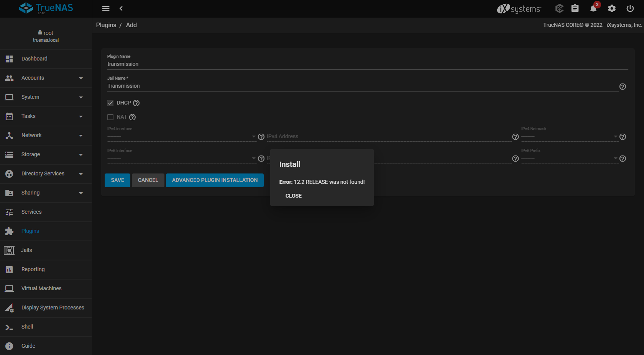
Task: Click the Jails sidebar icon
Action: point(9,250)
